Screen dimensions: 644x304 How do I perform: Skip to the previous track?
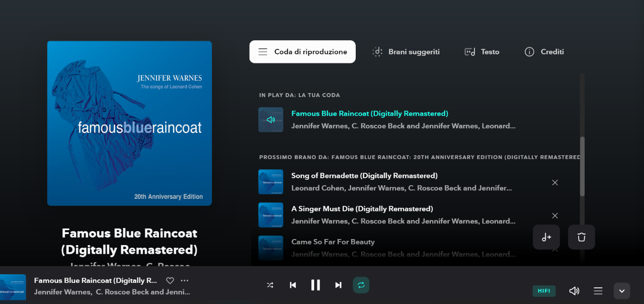click(293, 285)
